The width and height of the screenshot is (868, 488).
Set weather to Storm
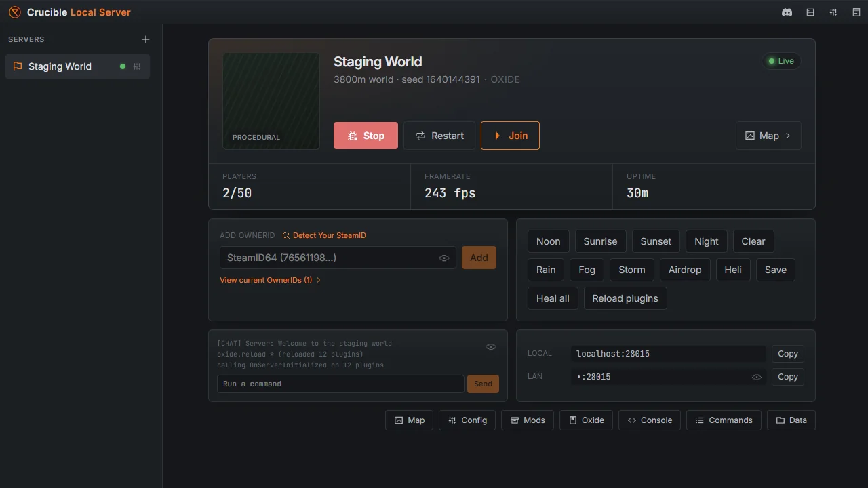pyautogui.click(x=632, y=270)
